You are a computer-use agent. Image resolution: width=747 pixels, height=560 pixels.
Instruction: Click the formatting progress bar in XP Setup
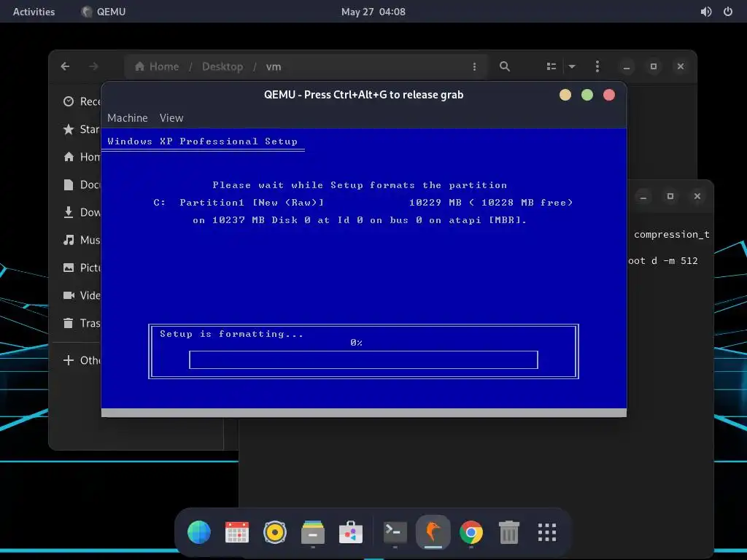point(363,359)
